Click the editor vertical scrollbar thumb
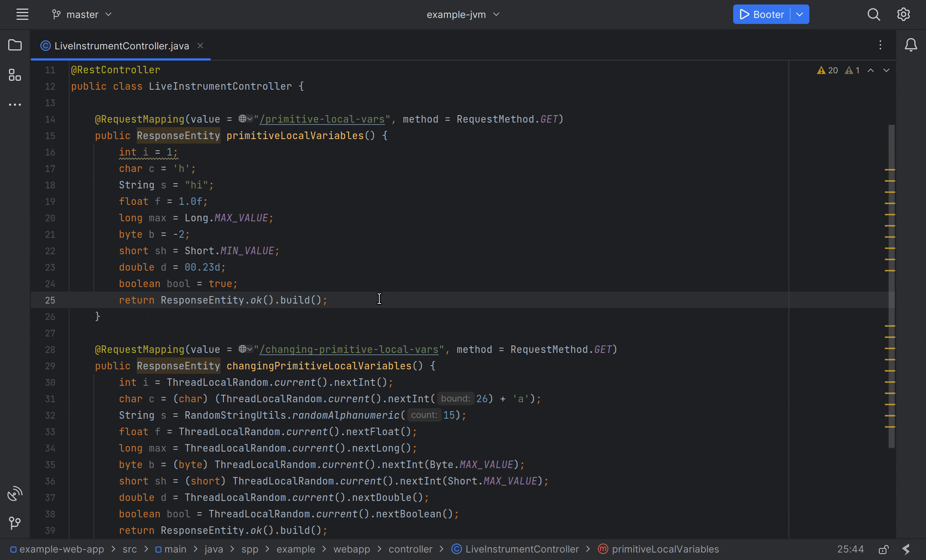The image size is (926, 560). point(891,286)
